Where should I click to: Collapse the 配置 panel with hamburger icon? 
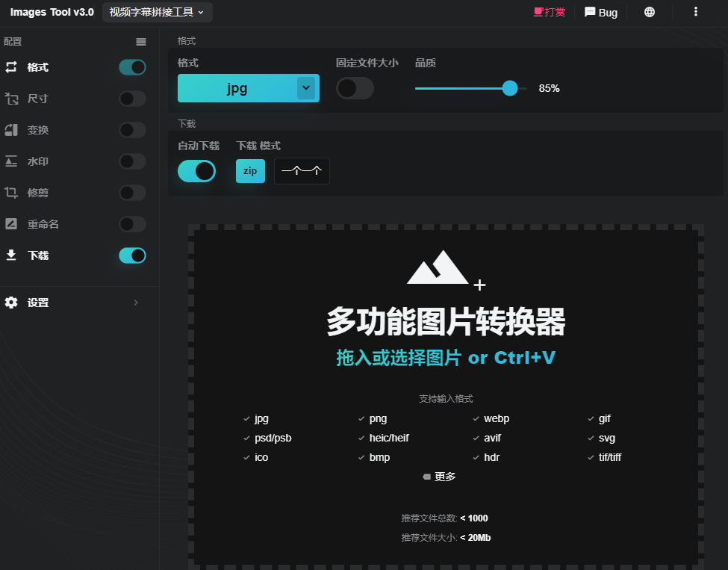pos(141,42)
